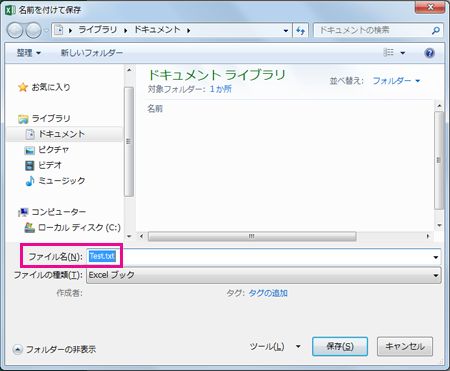Screen dimensions: 450x371
Task: Collapse folders with フォルダーの非表示 arrow icon
Action: point(17,349)
